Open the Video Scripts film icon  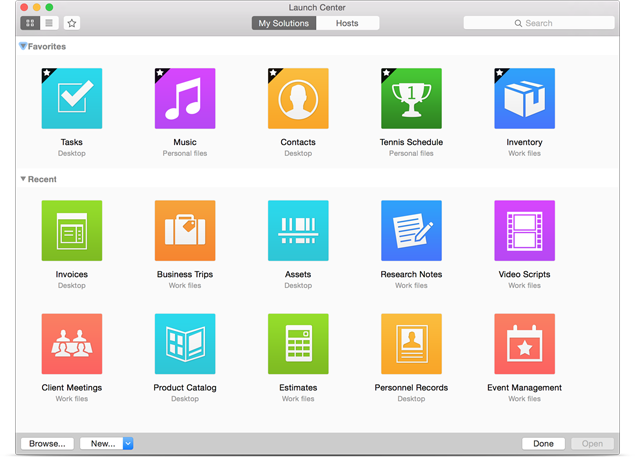(x=524, y=231)
